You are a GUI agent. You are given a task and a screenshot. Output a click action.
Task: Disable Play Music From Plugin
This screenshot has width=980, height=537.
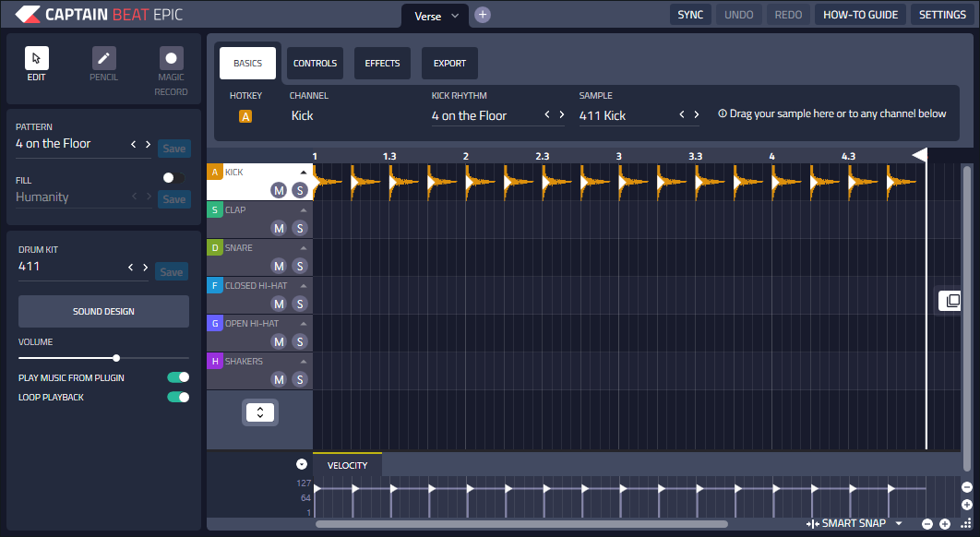tap(178, 377)
